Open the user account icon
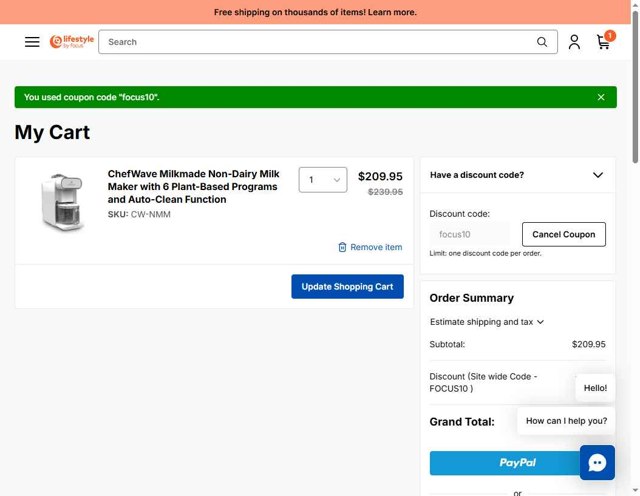 tap(574, 42)
